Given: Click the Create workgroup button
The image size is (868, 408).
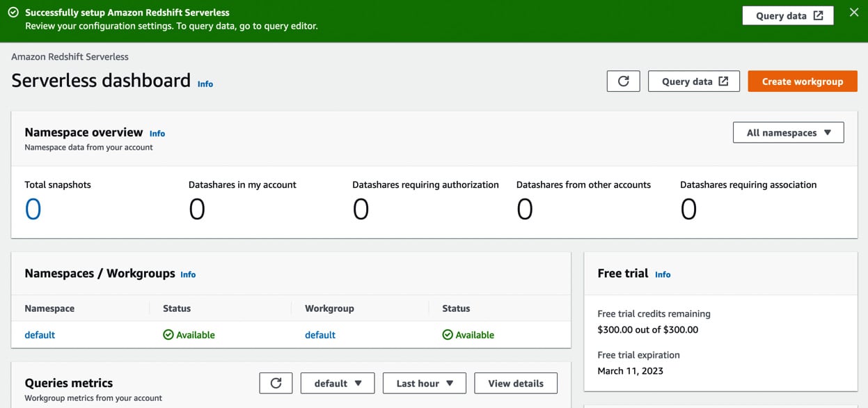Looking at the screenshot, I should coord(803,81).
